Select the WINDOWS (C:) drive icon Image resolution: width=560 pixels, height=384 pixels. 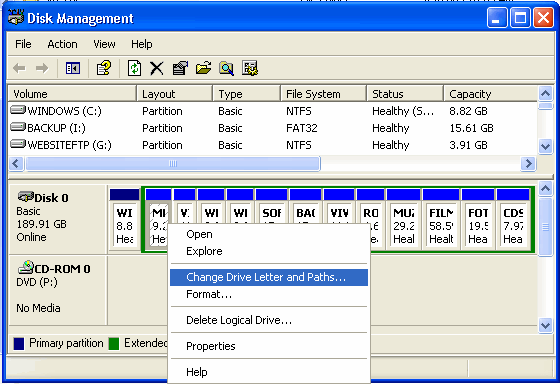tap(18, 110)
